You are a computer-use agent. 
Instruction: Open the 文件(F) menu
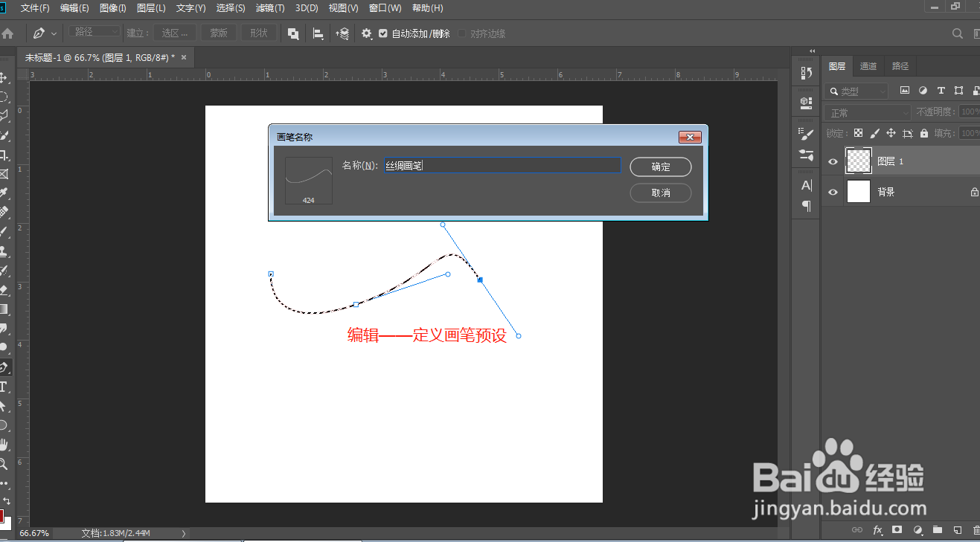pos(35,8)
